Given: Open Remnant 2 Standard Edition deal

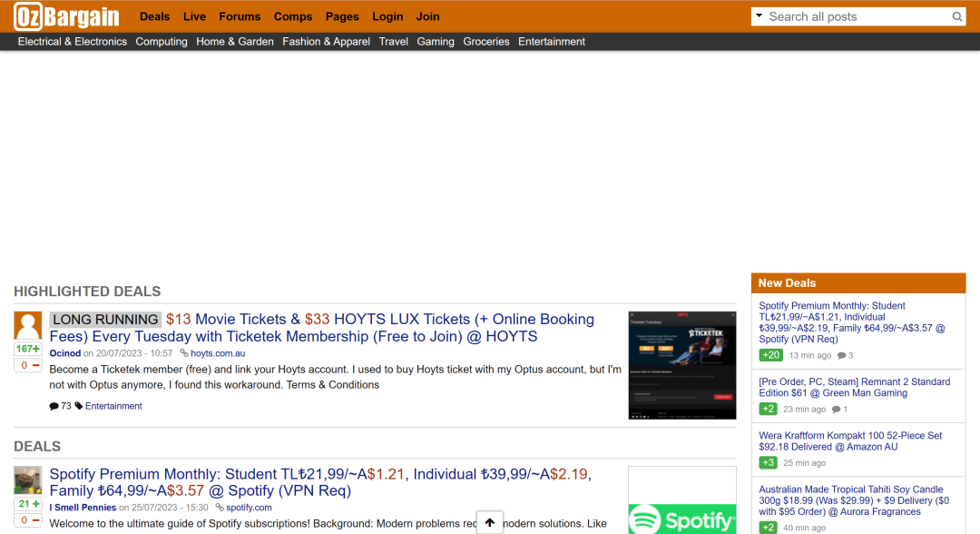Looking at the screenshot, I should click(x=855, y=387).
